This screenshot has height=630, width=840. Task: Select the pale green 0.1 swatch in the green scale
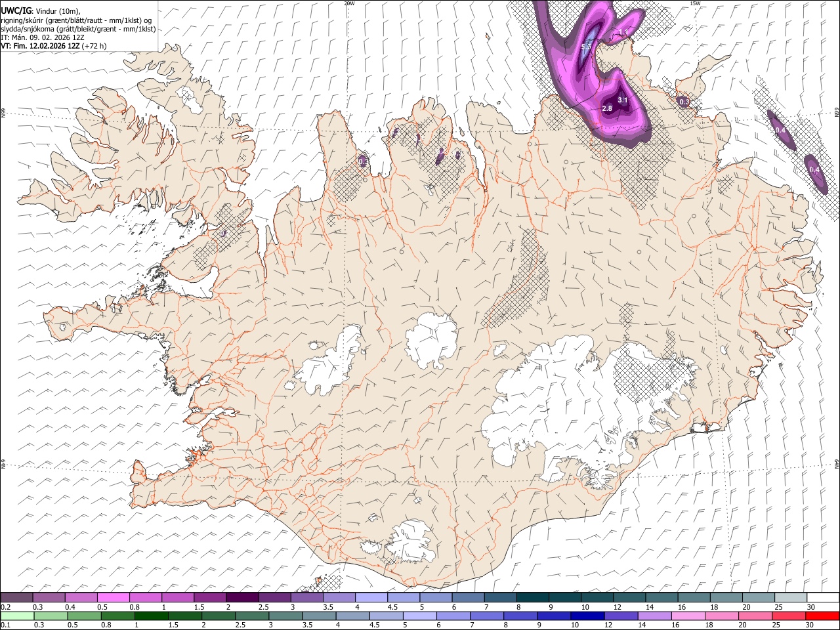pos(16,616)
